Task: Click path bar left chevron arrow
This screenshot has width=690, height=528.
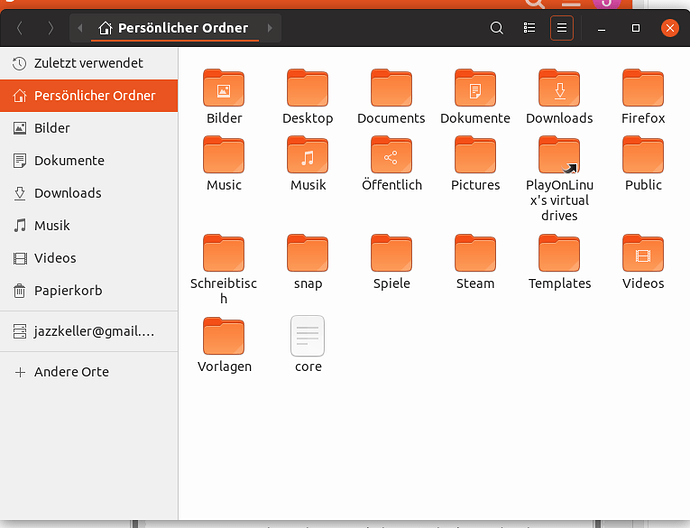Action: [81, 28]
